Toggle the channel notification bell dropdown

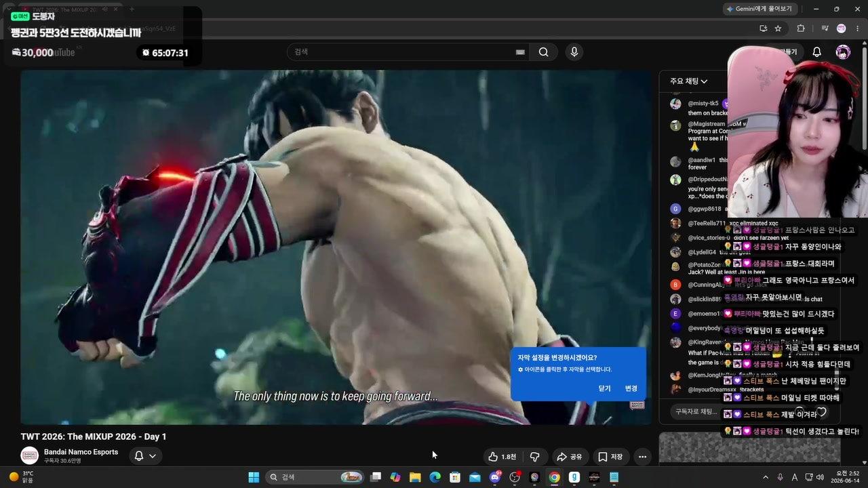145,456
